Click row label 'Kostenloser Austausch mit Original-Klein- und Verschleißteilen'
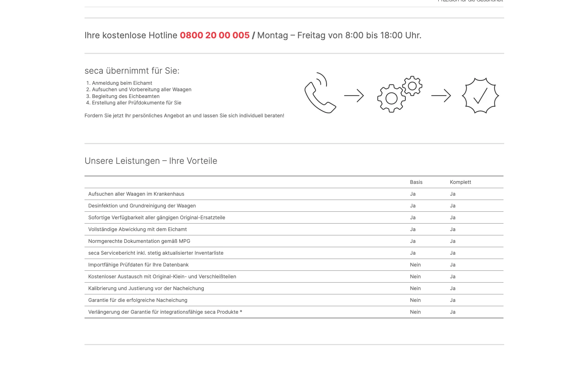Image resolution: width=588 pixels, height=367 pixels. coord(162,277)
